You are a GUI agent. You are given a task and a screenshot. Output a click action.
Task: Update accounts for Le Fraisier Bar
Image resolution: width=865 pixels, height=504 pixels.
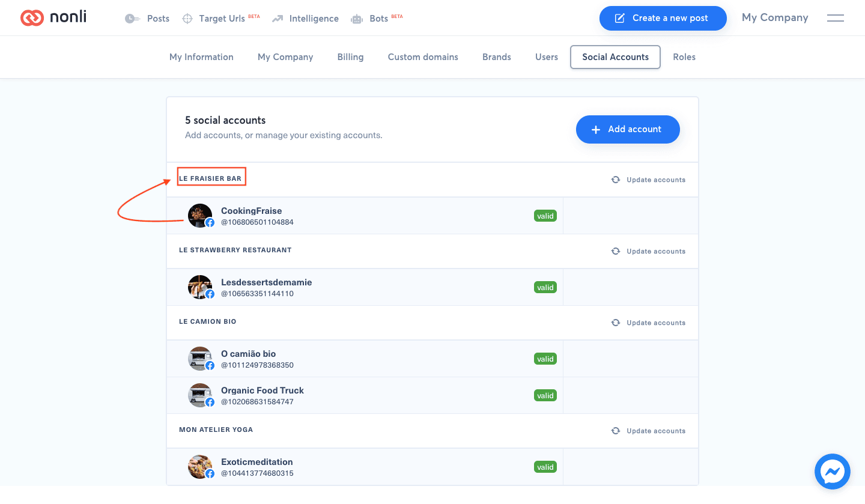click(x=648, y=180)
